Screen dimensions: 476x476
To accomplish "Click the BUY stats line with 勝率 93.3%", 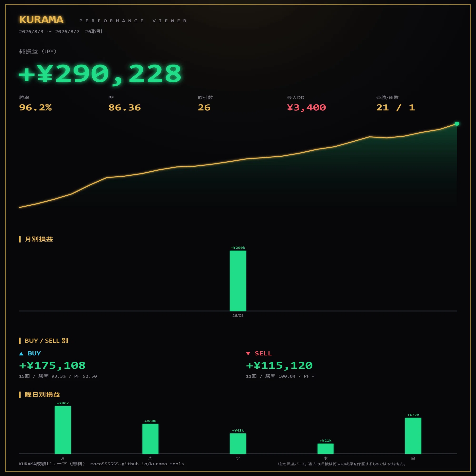I will pos(58,376).
